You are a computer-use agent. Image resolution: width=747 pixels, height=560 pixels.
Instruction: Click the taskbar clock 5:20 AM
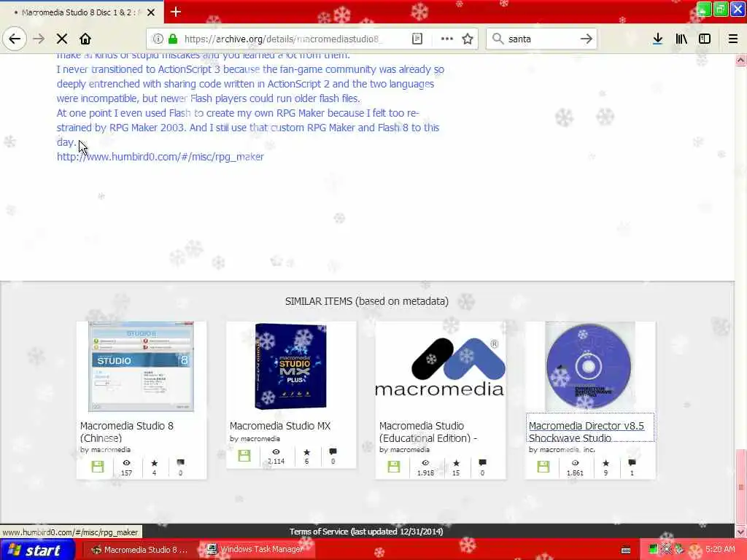point(720,550)
